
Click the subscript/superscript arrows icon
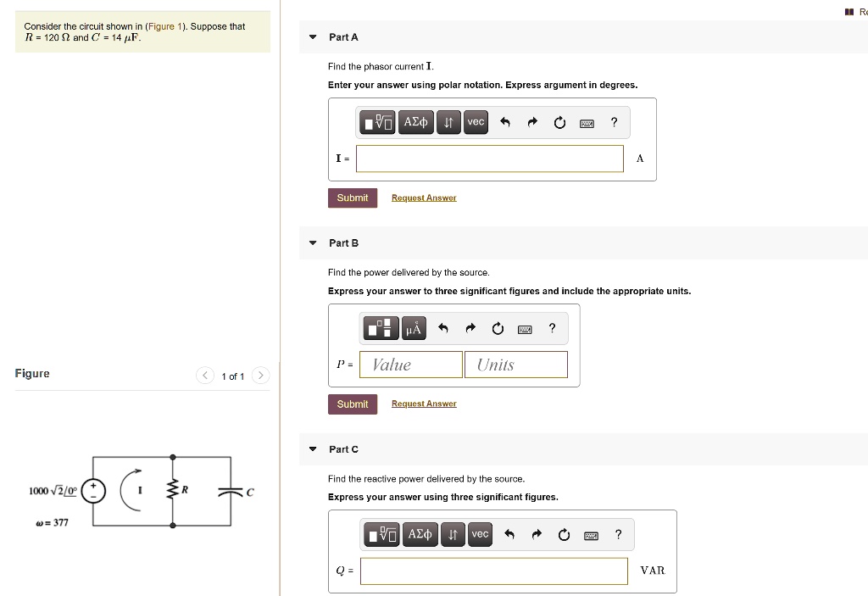[448, 122]
